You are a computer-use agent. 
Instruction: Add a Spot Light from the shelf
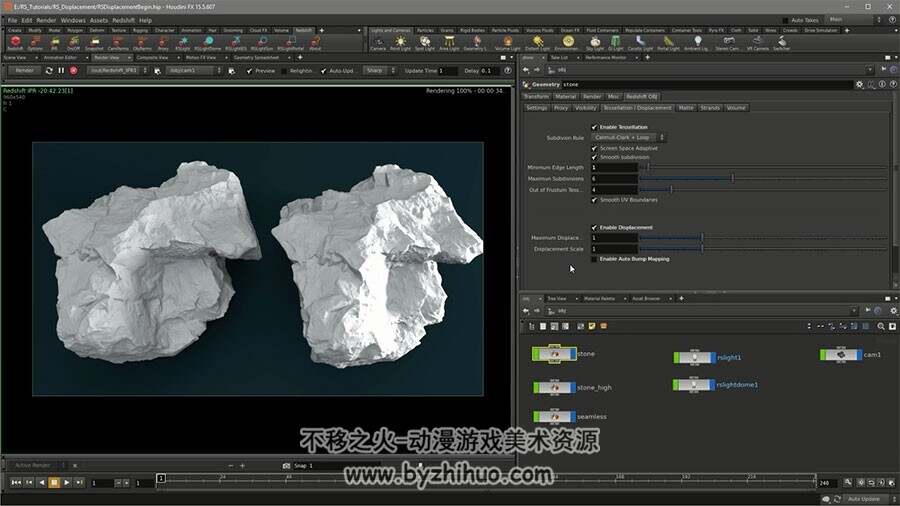[425, 42]
